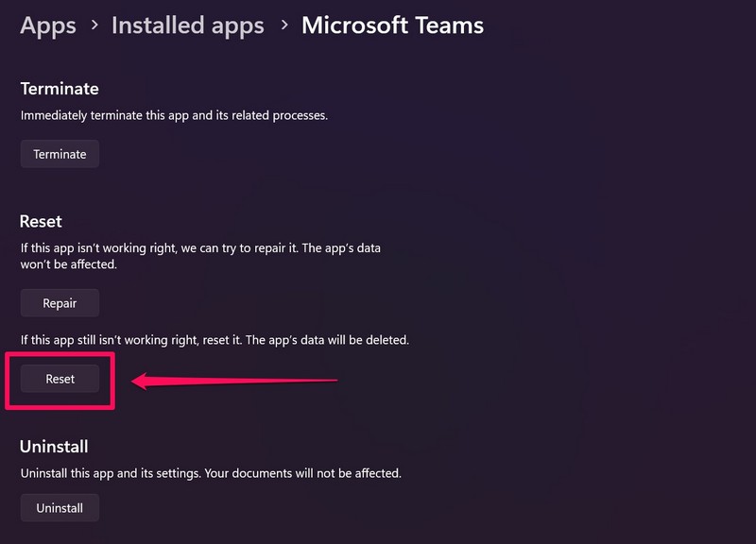Select the Terminate section heading
Screen dimensions: 756x544
60,89
